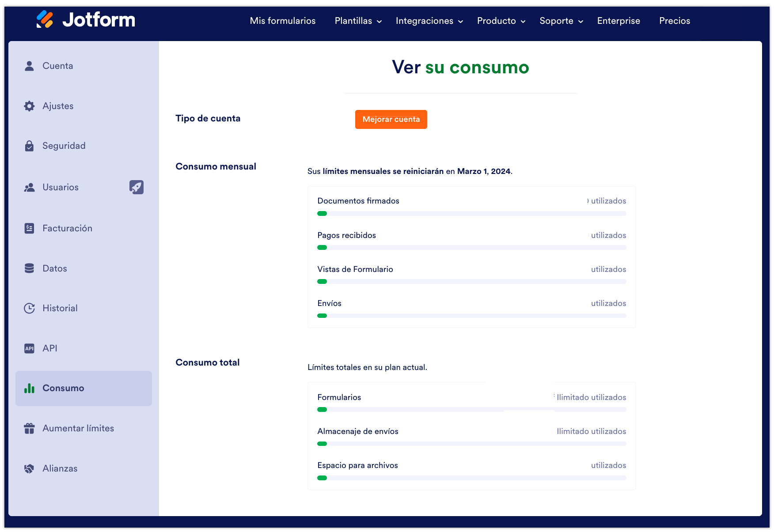Open Mis formularios in the top navigation

coord(283,21)
